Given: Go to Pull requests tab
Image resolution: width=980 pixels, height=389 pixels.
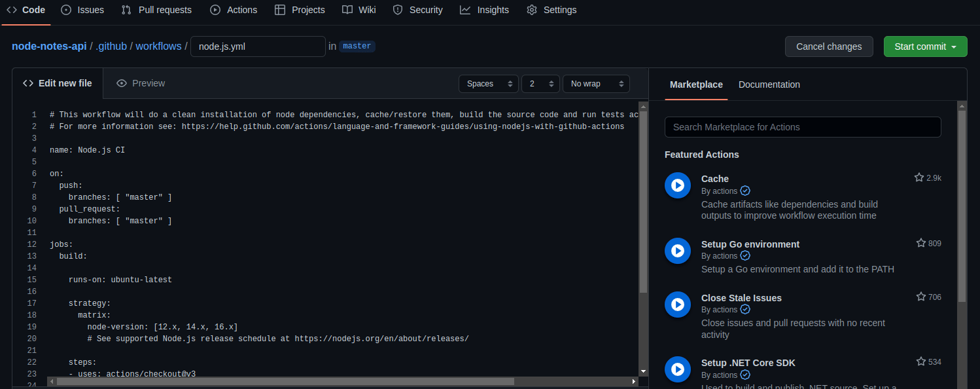Looking at the screenshot, I should tap(156, 10).
